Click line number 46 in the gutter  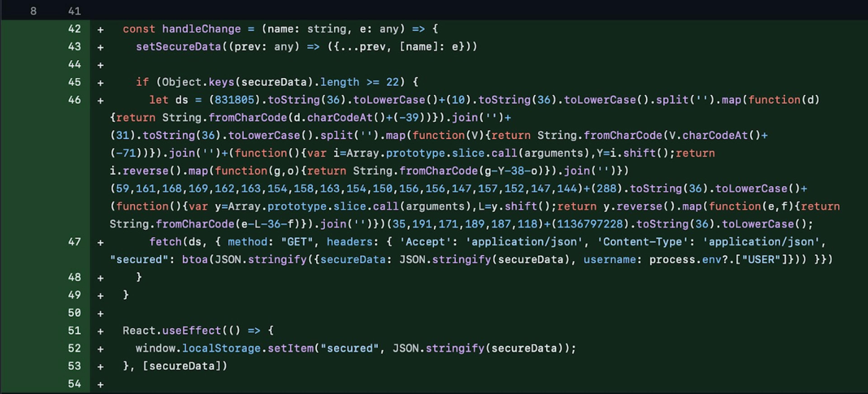[74, 100]
